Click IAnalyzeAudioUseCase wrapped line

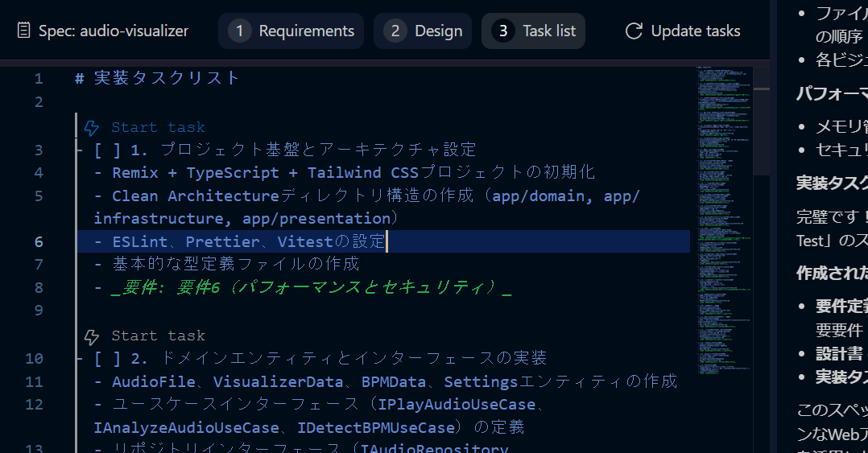(x=309, y=427)
